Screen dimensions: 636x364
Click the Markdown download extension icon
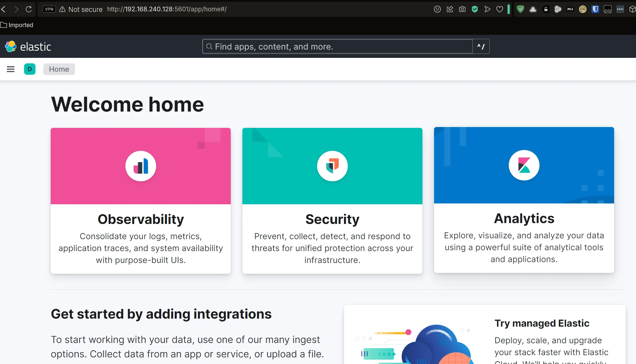(x=570, y=9)
